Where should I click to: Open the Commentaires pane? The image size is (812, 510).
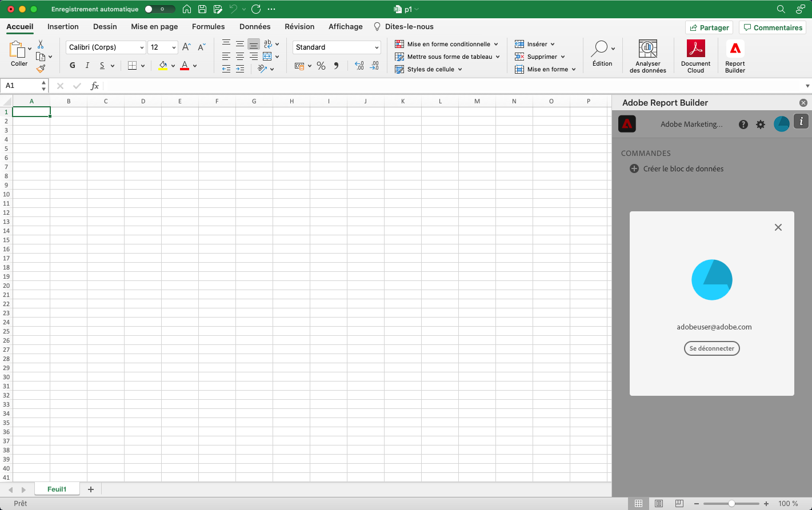click(x=773, y=27)
